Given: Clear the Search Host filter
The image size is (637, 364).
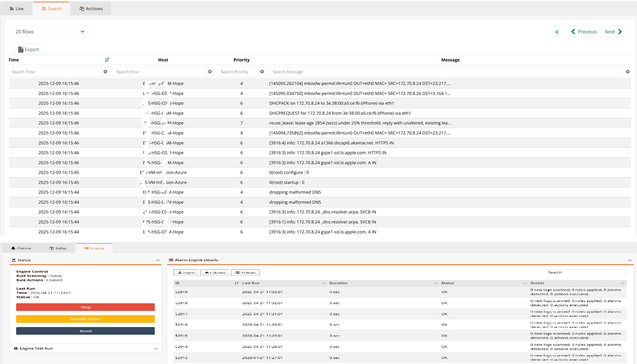Looking at the screenshot, I should click(x=210, y=72).
